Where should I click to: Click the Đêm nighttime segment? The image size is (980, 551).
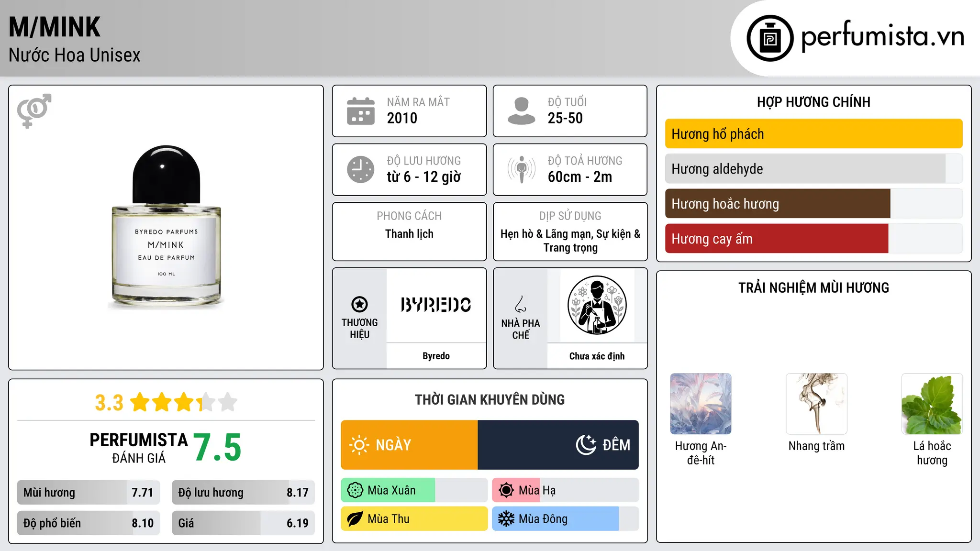coord(558,445)
